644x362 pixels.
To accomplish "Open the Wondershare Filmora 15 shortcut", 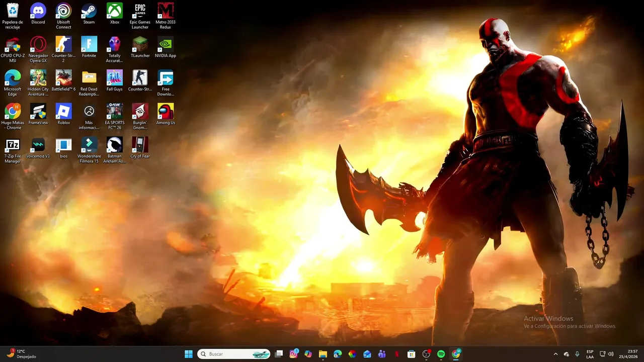I will pyautogui.click(x=89, y=150).
